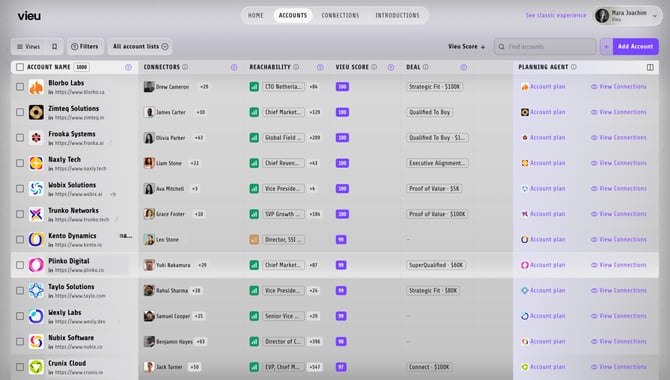Viewport: 670px width, 380px height.
Task: Click info icon beside Connectors header
Action: pyautogui.click(x=185, y=67)
